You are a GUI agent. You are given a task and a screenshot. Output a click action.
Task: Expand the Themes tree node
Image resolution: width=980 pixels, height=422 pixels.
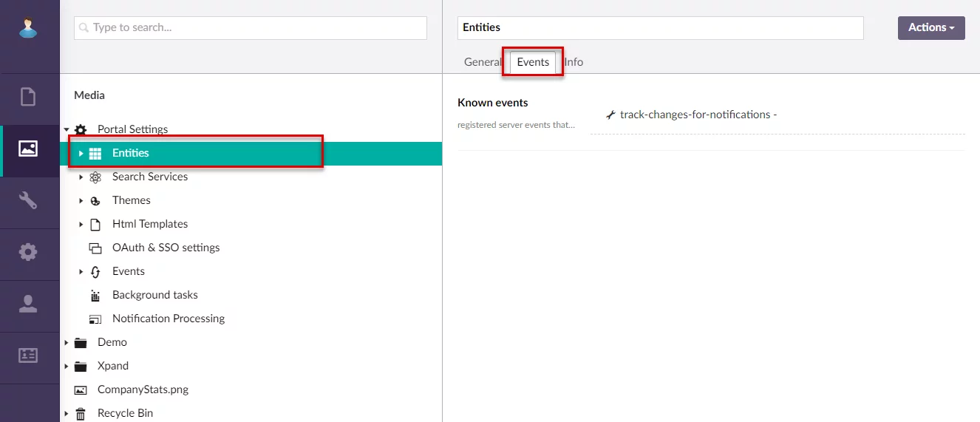[x=81, y=200]
